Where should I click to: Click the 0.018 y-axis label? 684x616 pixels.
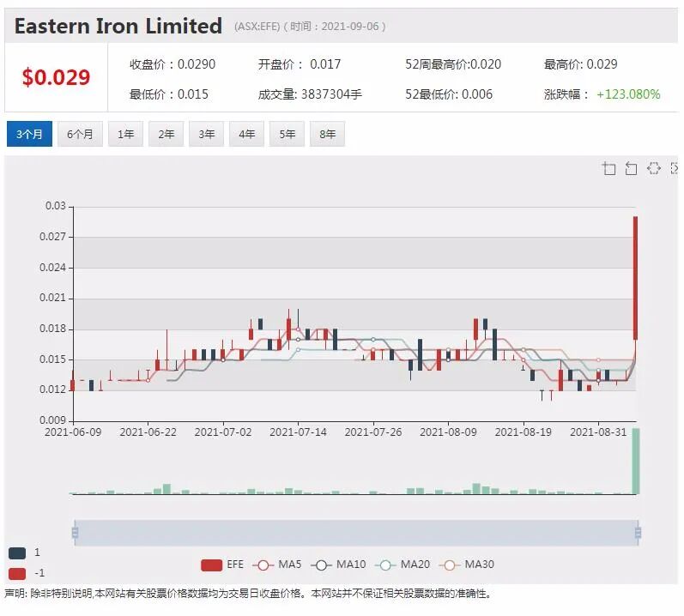(x=53, y=329)
